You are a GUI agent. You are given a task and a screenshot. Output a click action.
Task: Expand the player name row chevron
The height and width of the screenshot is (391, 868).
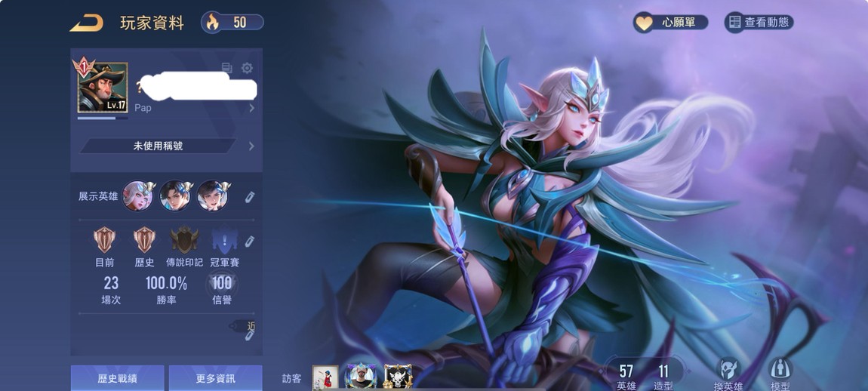tap(252, 108)
